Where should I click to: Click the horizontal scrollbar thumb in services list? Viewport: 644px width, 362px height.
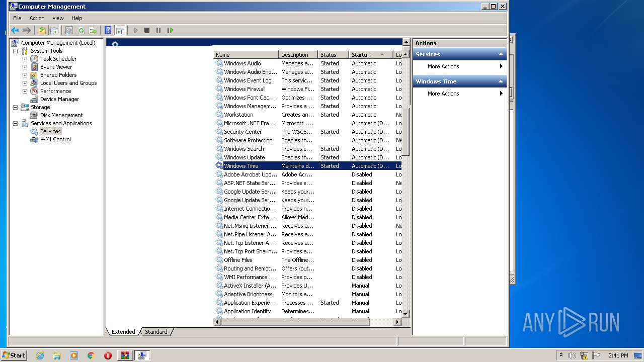click(x=296, y=322)
